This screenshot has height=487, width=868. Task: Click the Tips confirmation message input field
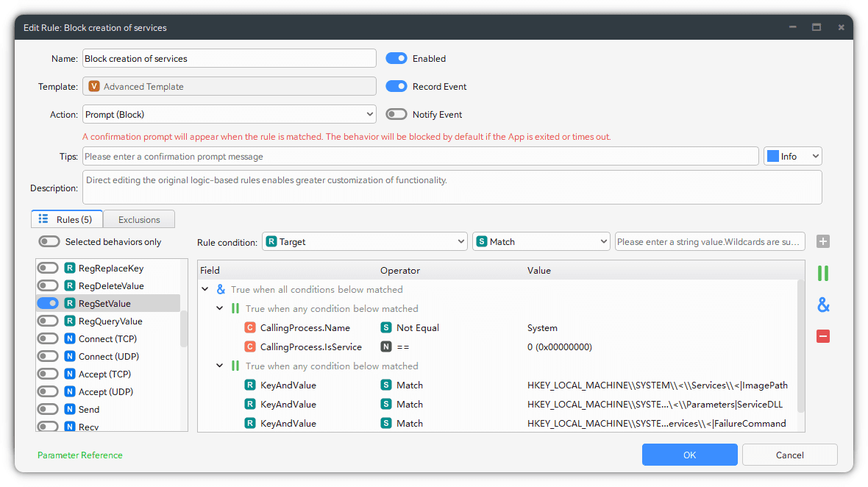pyautogui.click(x=419, y=157)
